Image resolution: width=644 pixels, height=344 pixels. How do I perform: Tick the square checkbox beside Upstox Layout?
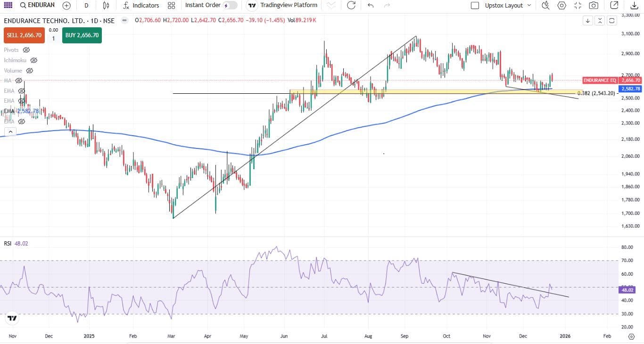pyautogui.click(x=475, y=5)
